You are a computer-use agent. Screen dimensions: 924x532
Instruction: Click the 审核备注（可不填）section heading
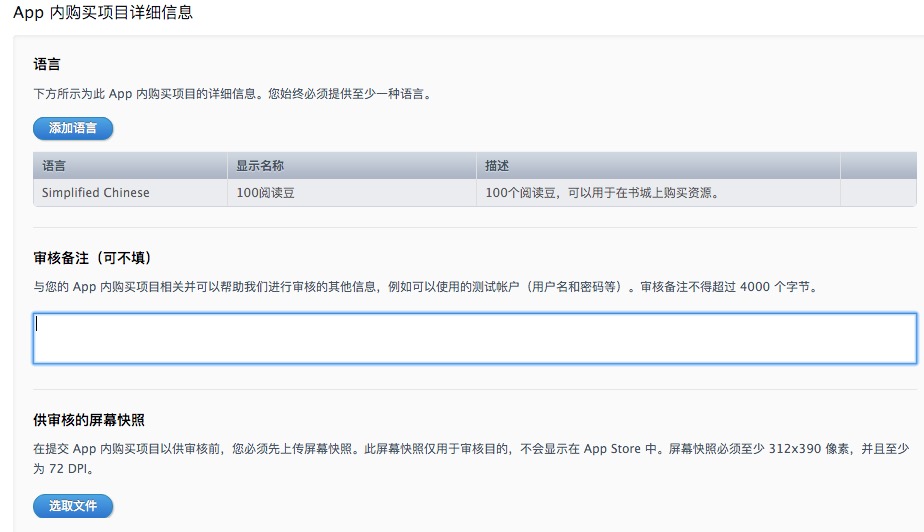point(92,258)
